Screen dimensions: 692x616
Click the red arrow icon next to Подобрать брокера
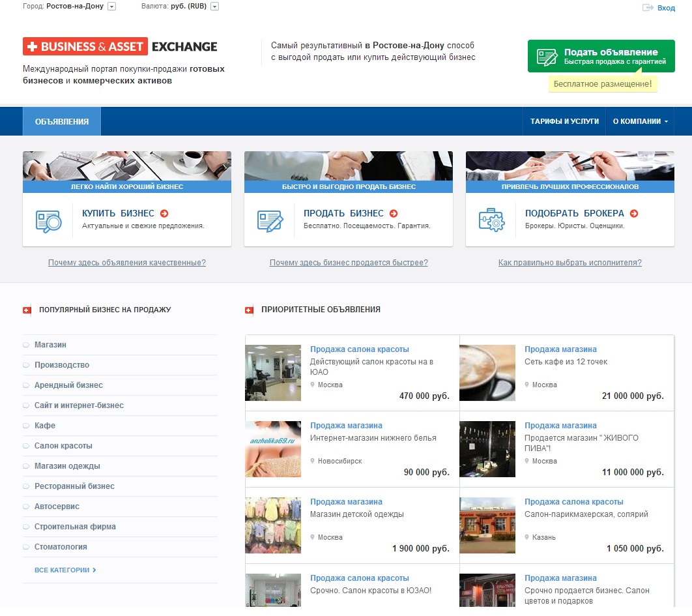634,213
